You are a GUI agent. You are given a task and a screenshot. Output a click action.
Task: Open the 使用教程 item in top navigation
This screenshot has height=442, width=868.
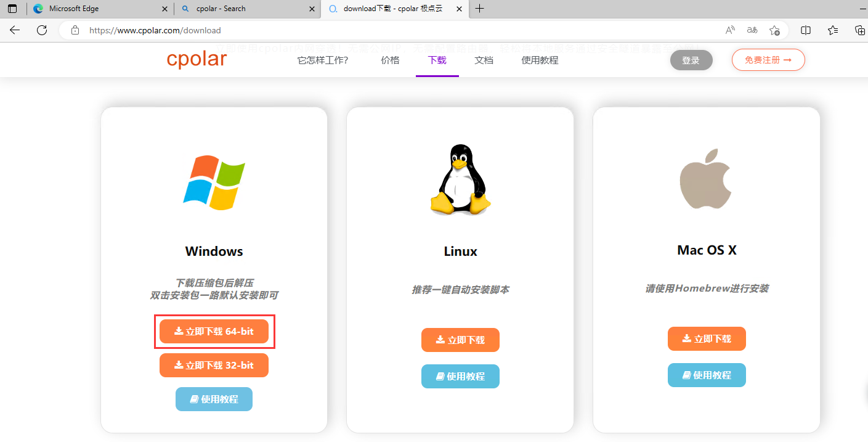[540, 60]
